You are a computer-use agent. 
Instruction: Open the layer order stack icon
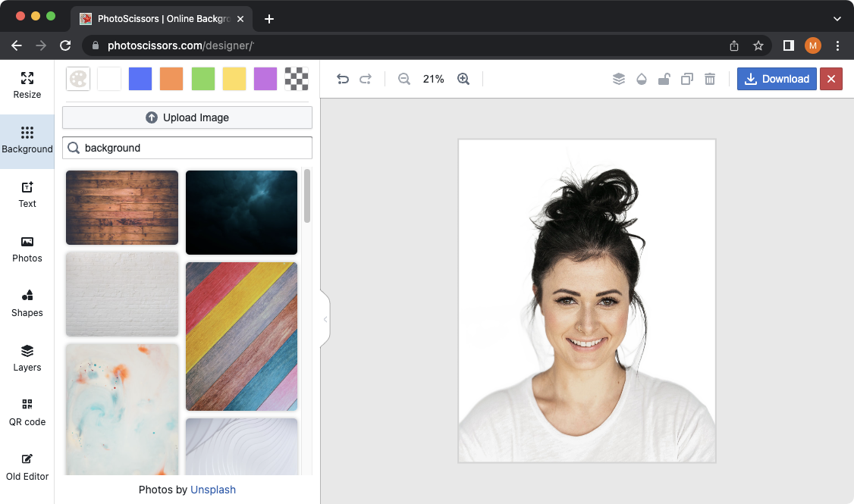point(619,79)
